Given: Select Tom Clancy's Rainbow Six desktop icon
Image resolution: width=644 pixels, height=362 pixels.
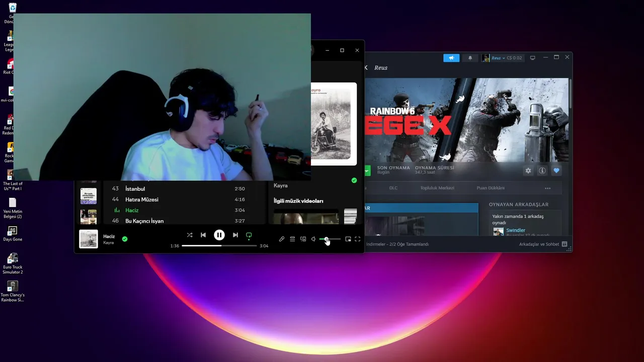Looking at the screenshot, I should [13, 292].
